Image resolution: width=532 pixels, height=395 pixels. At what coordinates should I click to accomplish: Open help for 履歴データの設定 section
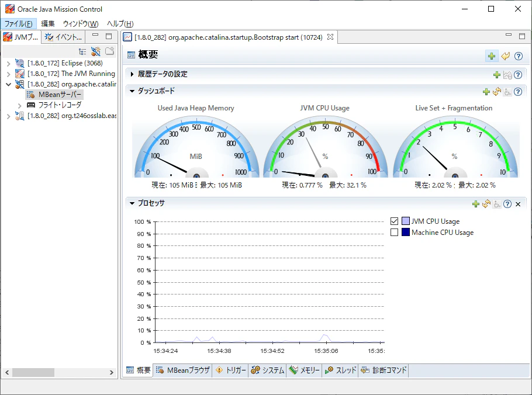click(x=518, y=75)
